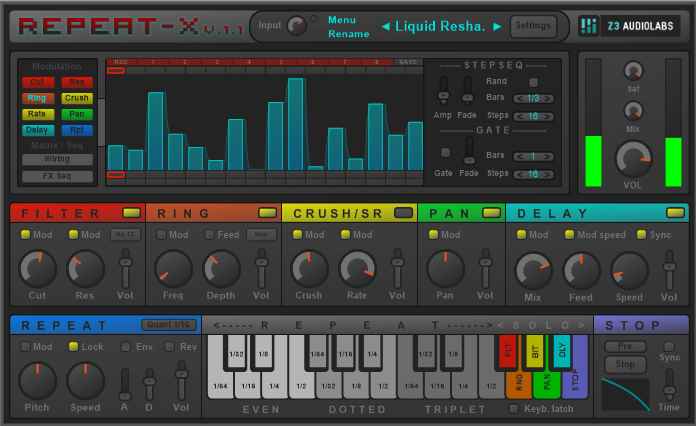
Task: Click the green PAN solo key
Action: (x=546, y=384)
